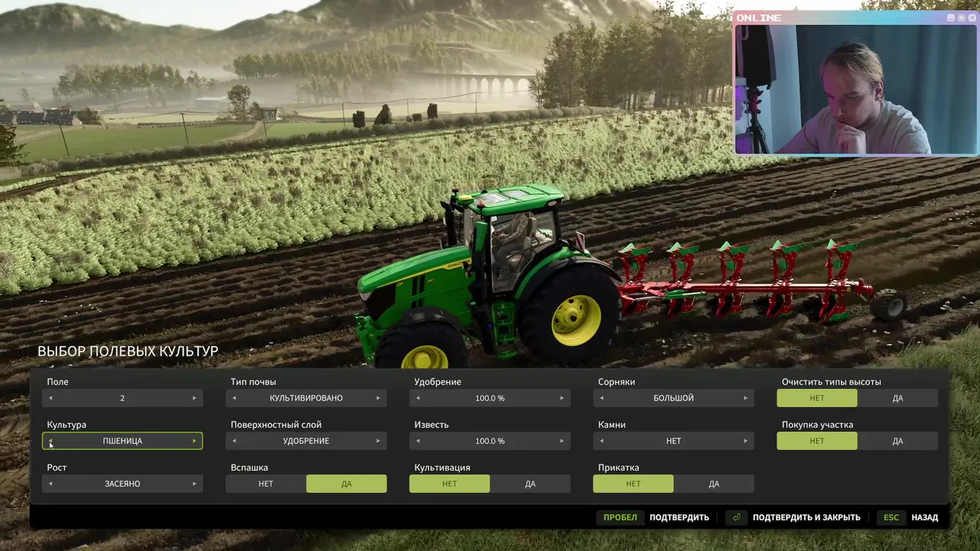Screen dimensions: 980x551
Task: Decrease Удобрение percentage with left arrow
Action: tap(418, 398)
